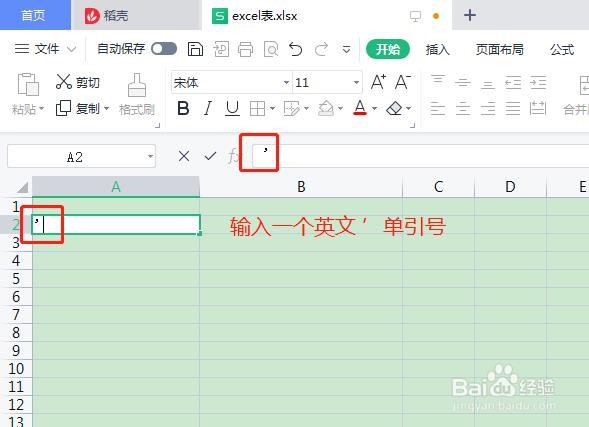Click the cell style draw-border icon
589x427 pixels.
pos(291,109)
